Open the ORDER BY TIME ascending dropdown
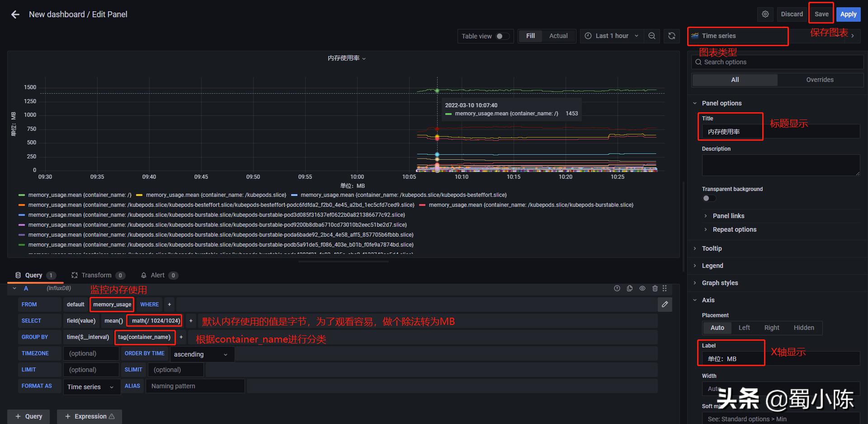The width and height of the screenshot is (868, 424). coord(201,354)
